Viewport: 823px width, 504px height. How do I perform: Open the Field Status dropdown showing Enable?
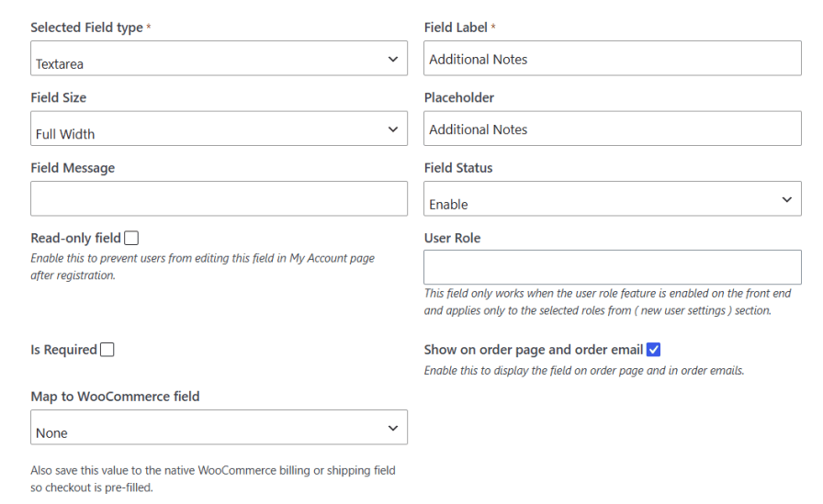coord(613,199)
